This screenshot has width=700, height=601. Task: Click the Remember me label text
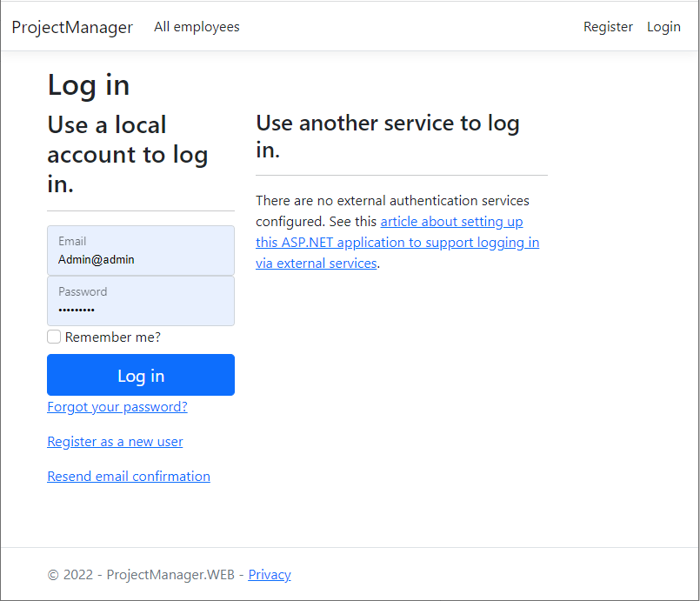(x=113, y=337)
